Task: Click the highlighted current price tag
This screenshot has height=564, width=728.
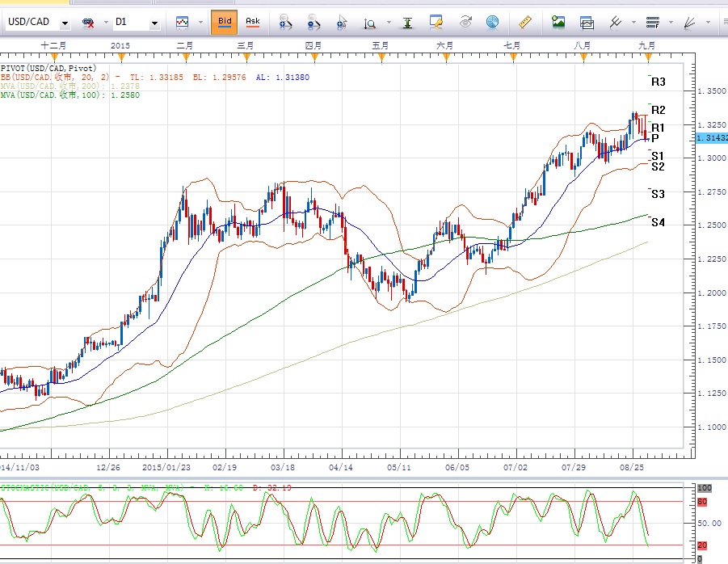Action: click(x=712, y=138)
